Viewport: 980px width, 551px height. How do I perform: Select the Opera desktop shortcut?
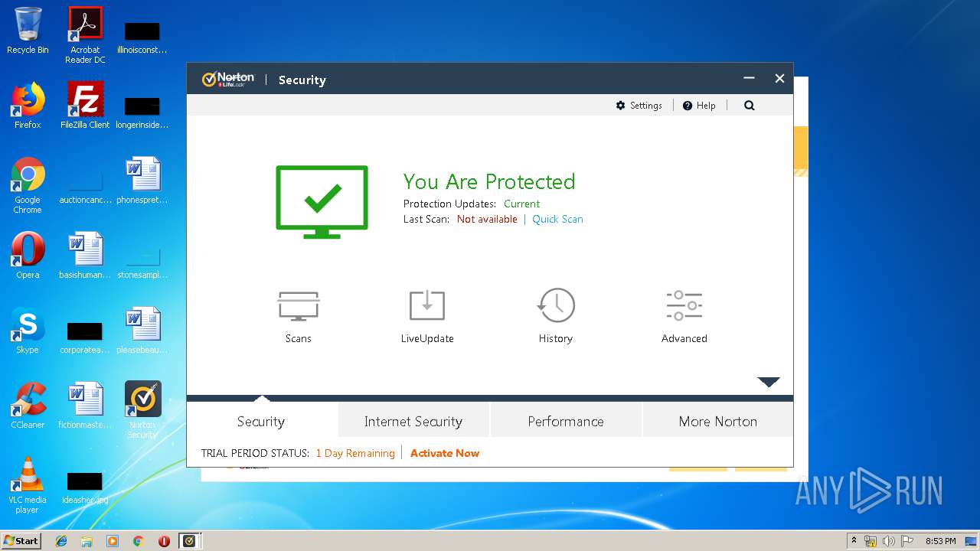[28, 256]
